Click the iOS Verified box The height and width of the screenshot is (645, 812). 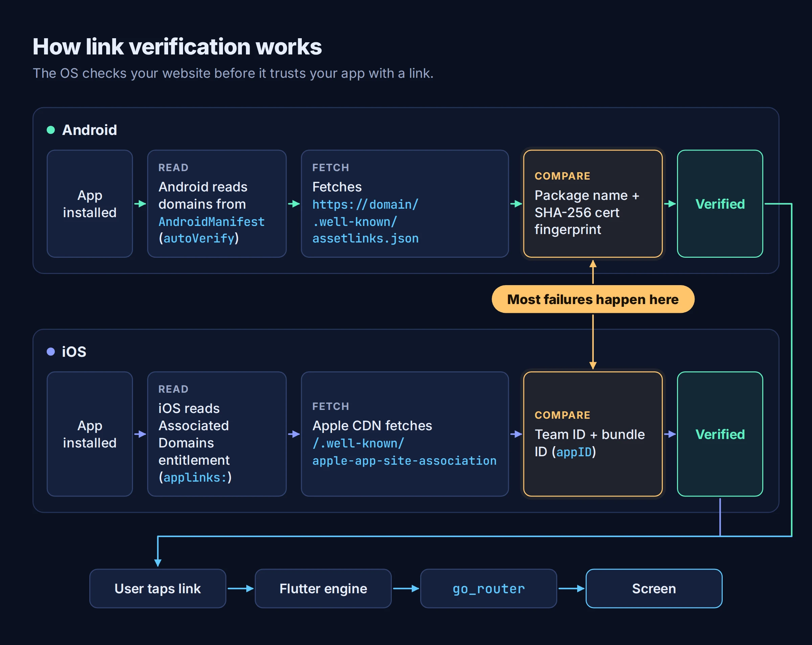coord(720,434)
